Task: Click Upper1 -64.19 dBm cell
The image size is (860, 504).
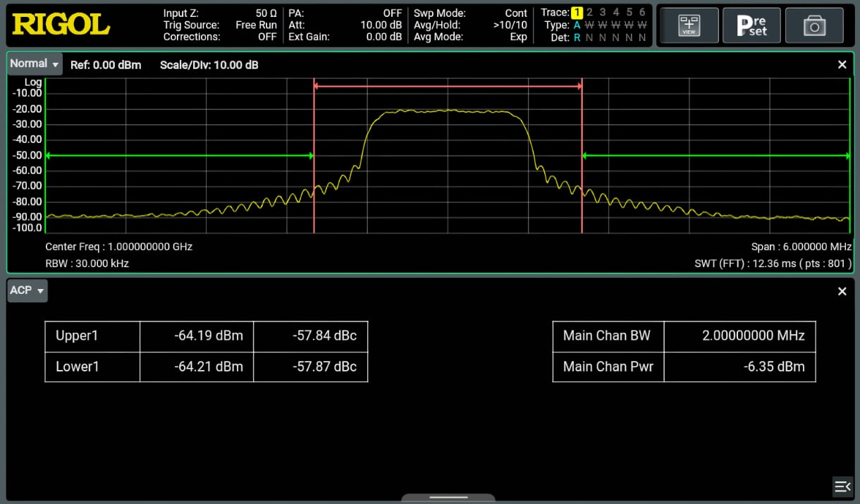Action: click(x=197, y=336)
